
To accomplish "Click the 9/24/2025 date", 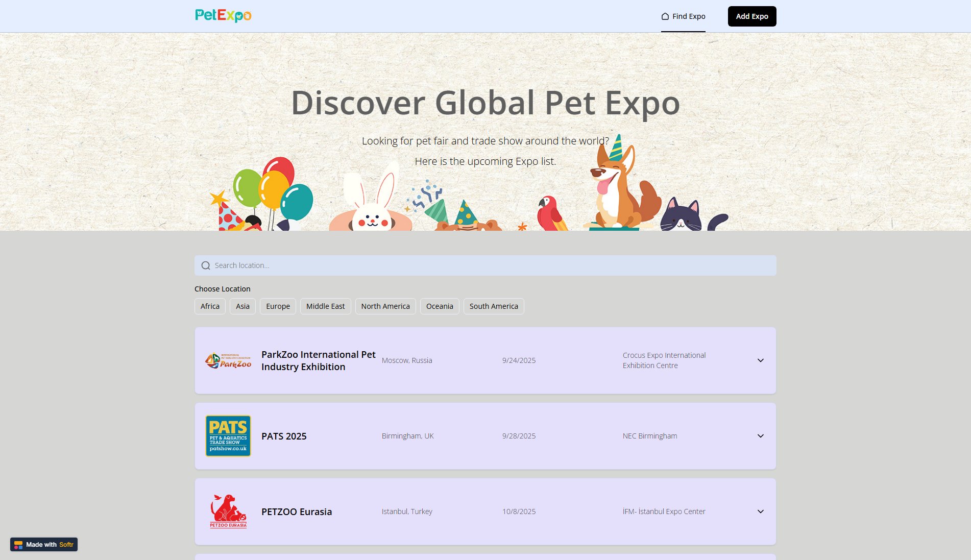I will pyautogui.click(x=519, y=360).
